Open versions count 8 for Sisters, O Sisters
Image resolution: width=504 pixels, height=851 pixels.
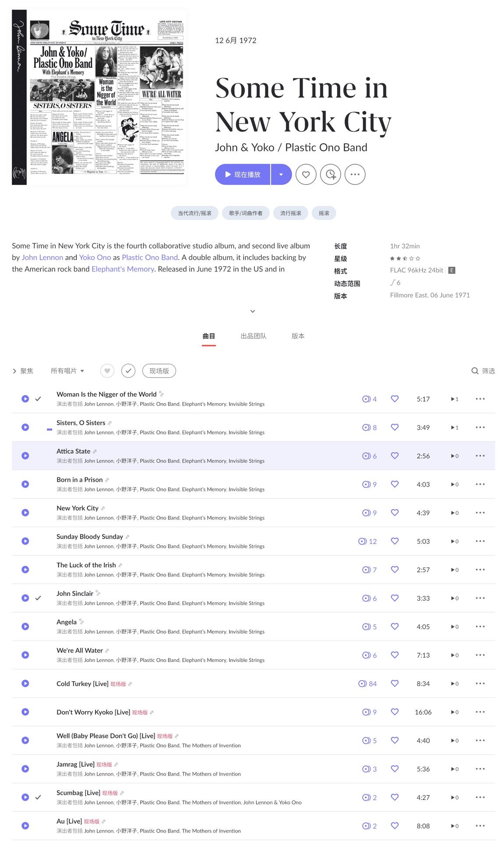[369, 427]
